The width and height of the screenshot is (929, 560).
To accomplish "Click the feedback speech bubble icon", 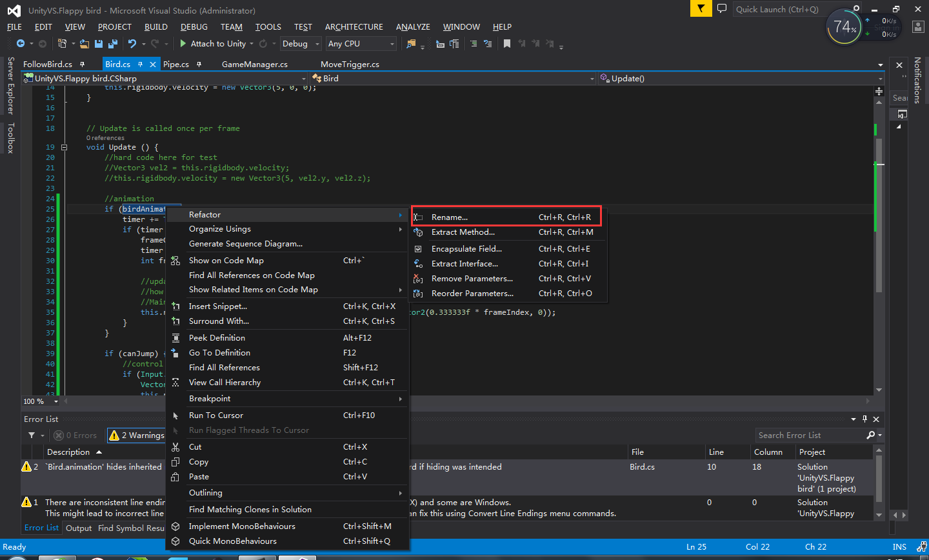I will click(722, 9).
